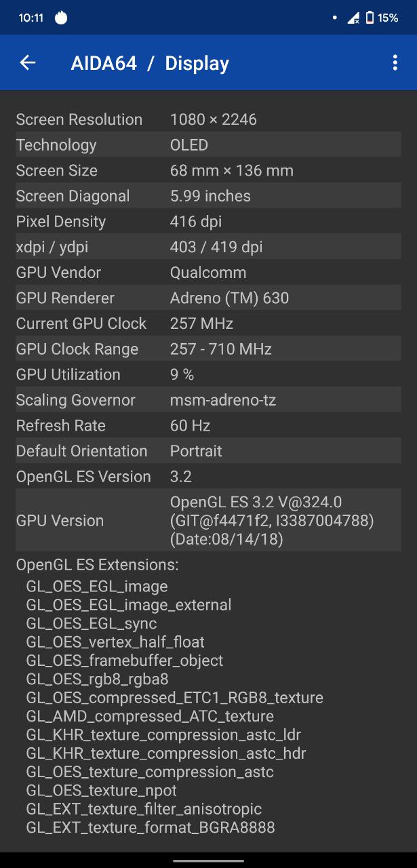Select the Pixel Density row

[x=208, y=222]
